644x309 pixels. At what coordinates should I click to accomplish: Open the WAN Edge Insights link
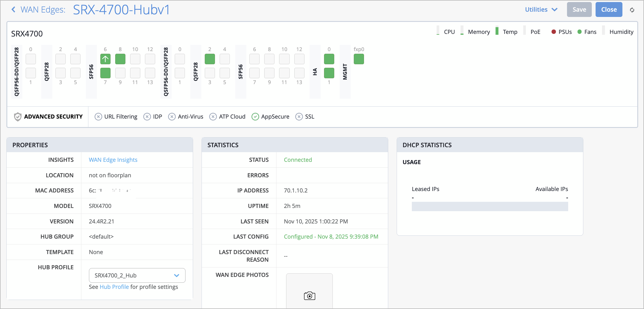pos(113,160)
